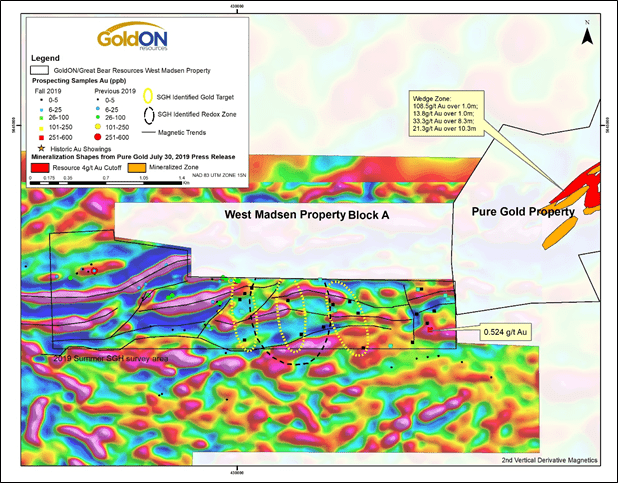This screenshot has height=483, width=618.
Task: Select Previous 2019 green circle 26-100 symbol
Action: tap(98, 117)
